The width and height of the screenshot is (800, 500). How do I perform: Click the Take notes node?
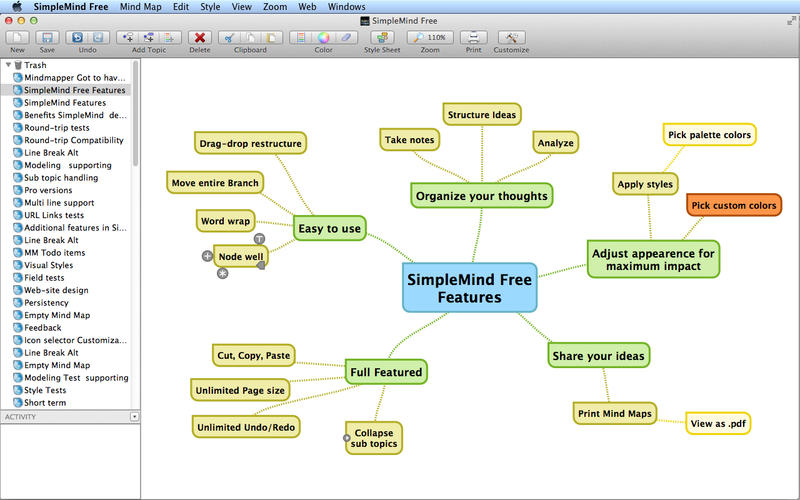click(410, 140)
